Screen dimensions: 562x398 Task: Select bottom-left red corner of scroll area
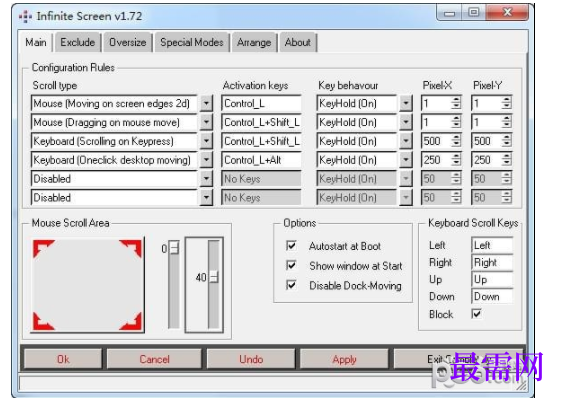(x=43, y=321)
